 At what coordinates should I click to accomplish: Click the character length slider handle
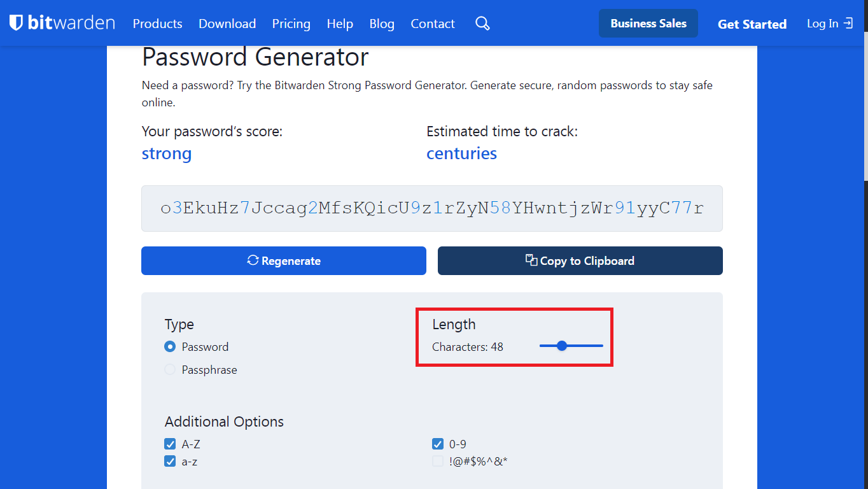pyautogui.click(x=562, y=346)
